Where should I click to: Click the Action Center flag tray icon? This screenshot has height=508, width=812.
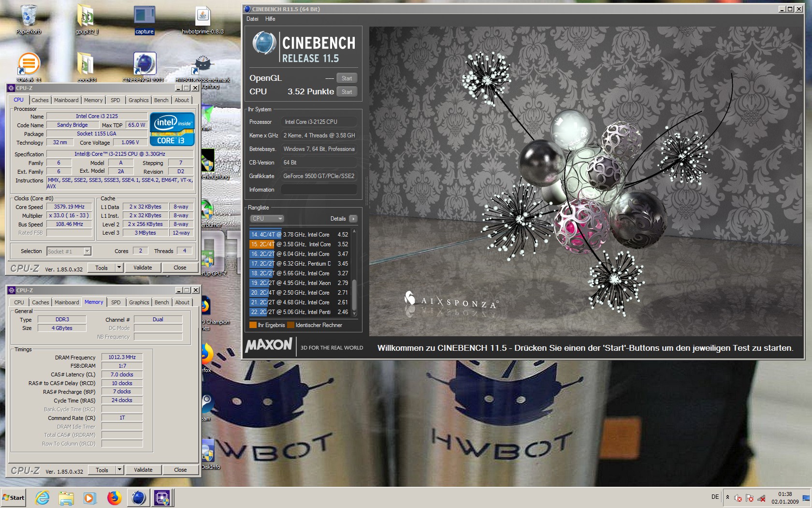coord(750,498)
